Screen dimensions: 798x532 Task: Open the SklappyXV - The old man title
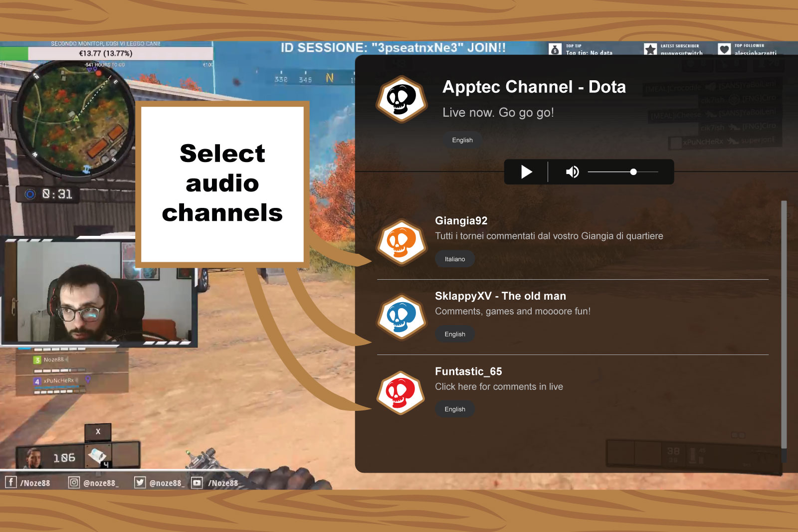pyautogui.click(x=500, y=296)
